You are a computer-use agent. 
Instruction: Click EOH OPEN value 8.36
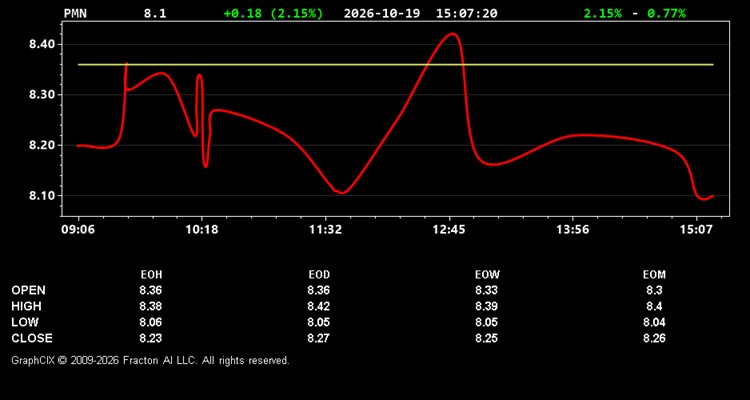[151, 290]
